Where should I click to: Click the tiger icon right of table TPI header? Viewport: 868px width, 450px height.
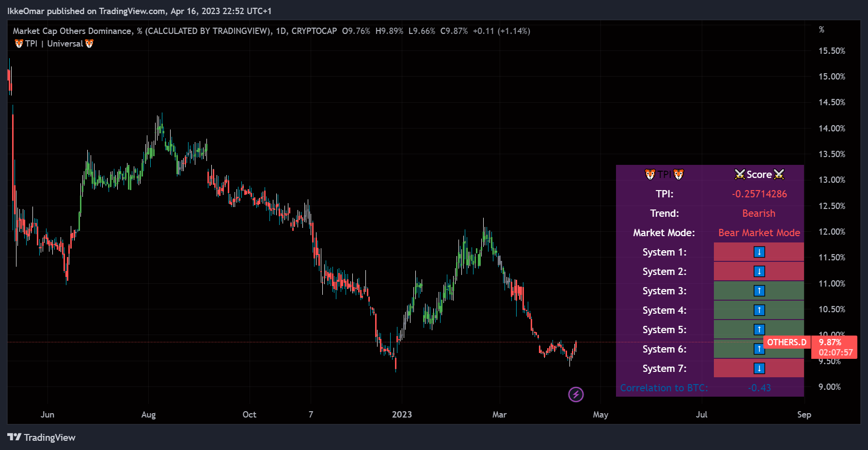(679, 175)
